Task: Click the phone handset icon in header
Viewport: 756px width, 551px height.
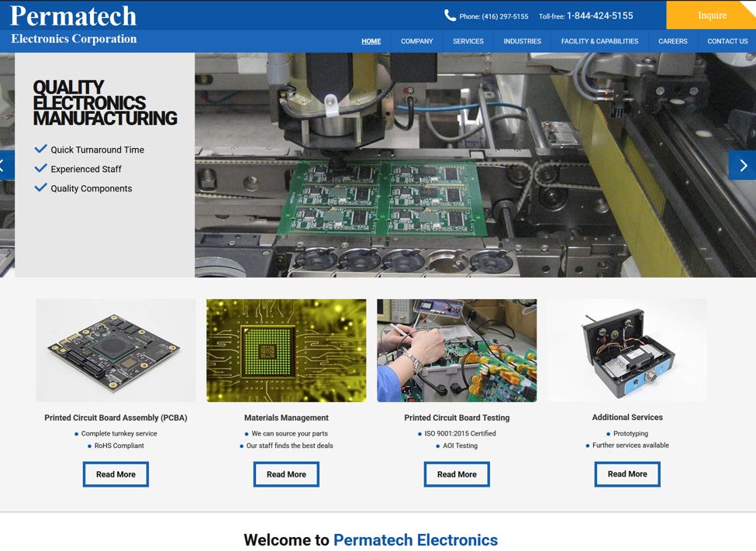Action: point(450,15)
